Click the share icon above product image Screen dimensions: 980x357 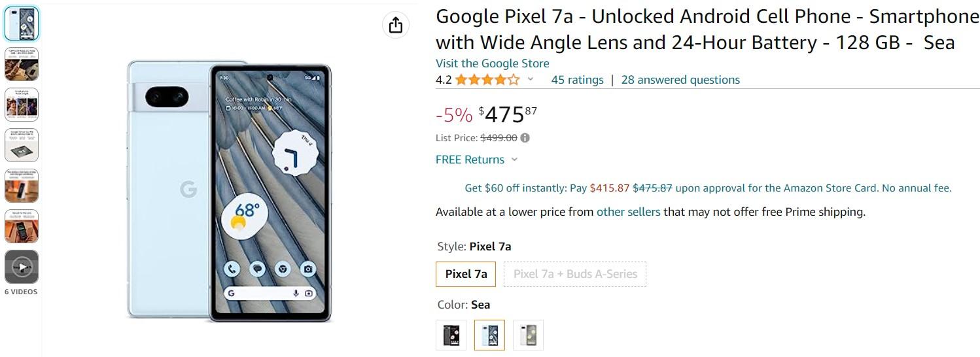(395, 25)
